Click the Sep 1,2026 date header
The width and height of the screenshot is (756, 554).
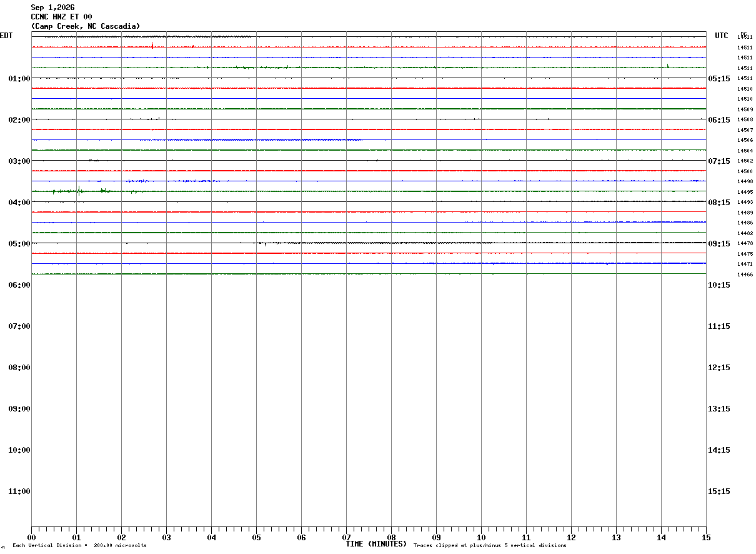tap(52, 8)
